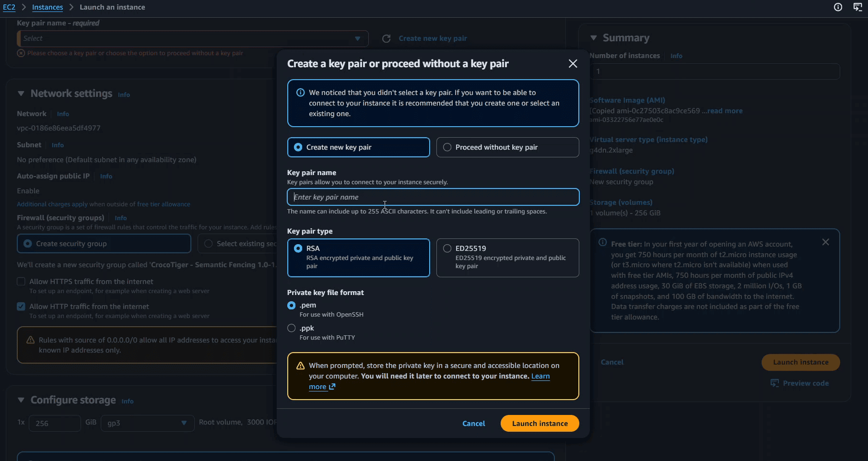Dismiss the Free tier information panel
This screenshot has width=868, height=461.
coord(825,242)
